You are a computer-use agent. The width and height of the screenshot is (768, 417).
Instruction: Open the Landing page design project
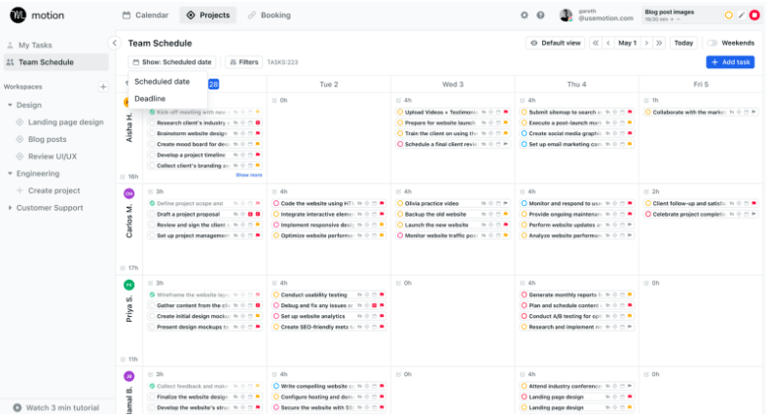[66, 122]
